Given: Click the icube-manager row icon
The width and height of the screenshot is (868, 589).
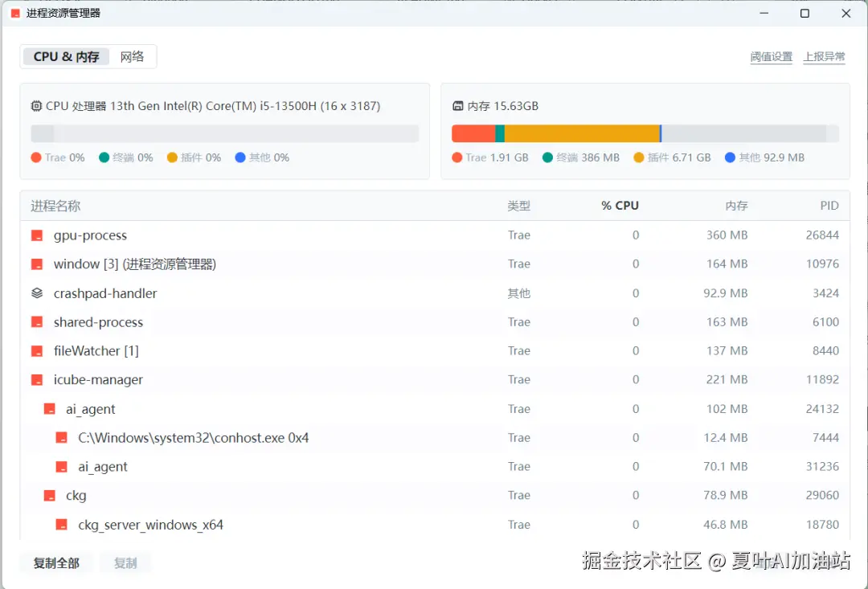Looking at the screenshot, I should tap(37, 380).
